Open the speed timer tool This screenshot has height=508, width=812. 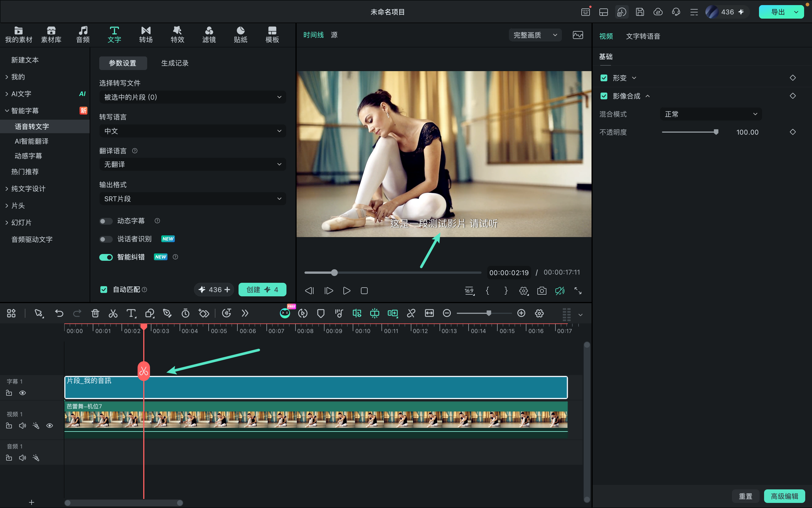click(x=186, y=314)
